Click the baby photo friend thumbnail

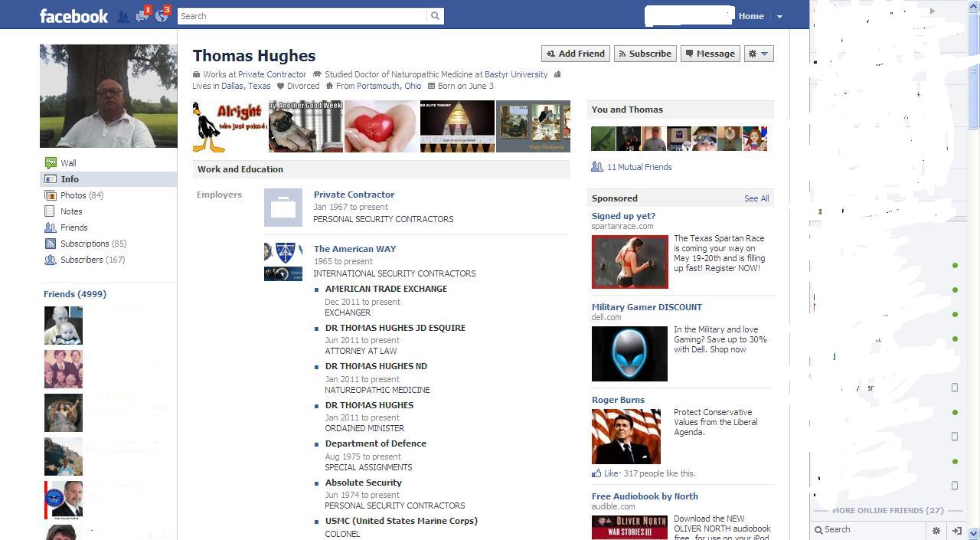tap(64, 326)
